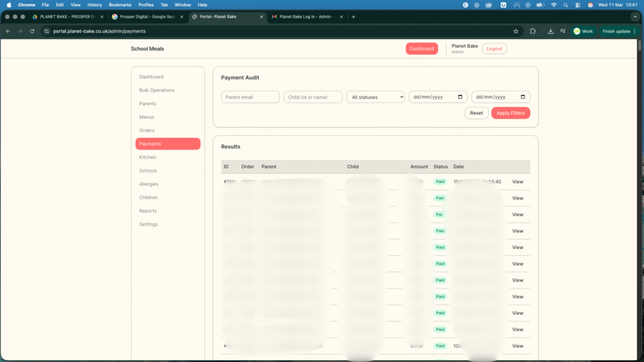644x362 pixels.
Task: Click the Logout button
Action: (494, 48)
